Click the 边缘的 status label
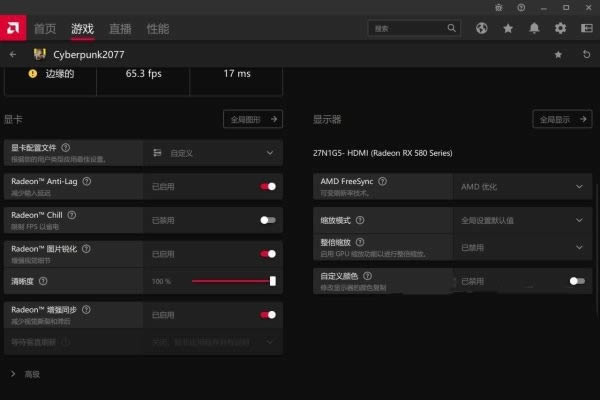This screenshot has width=600, height=400. [60, 73]
